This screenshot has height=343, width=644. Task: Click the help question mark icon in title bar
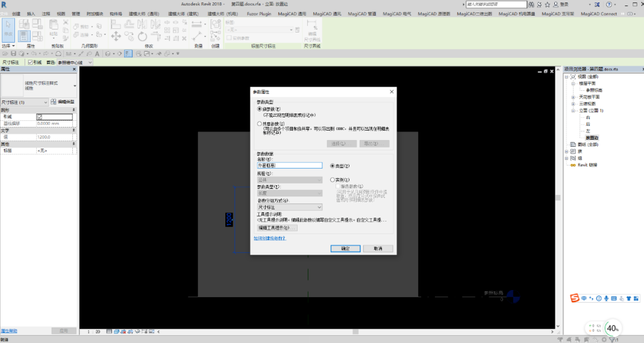608,5
